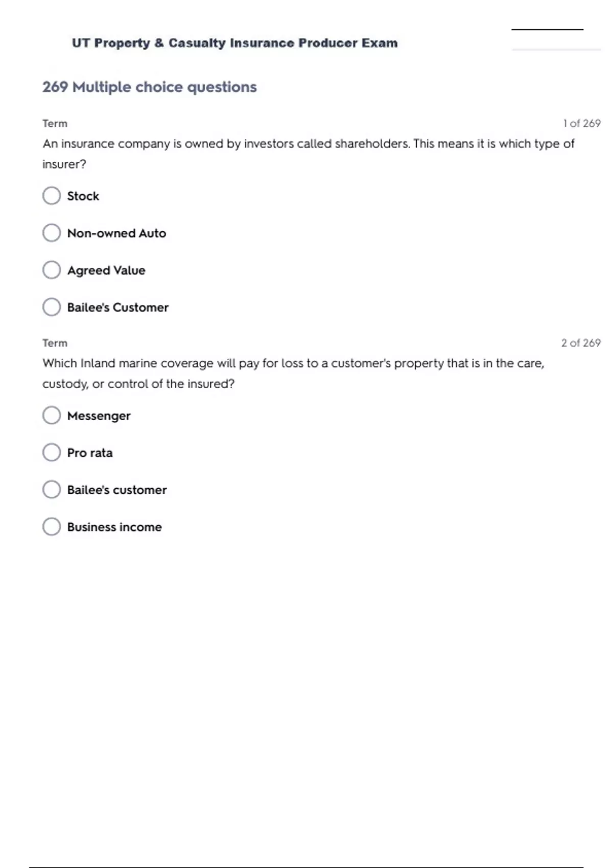Pick the Messenger radio button
The width and height of the screenshot is (613, 868).
coord(52,416)
